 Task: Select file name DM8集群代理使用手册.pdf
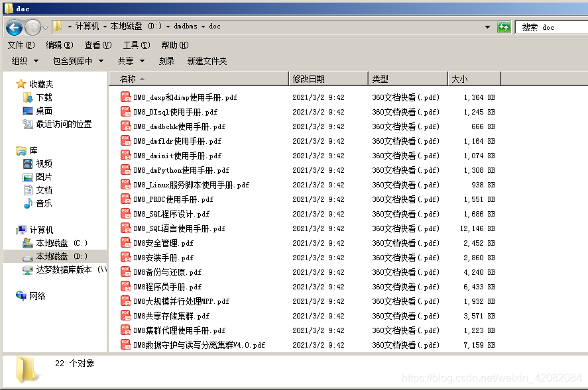[180, 330]
